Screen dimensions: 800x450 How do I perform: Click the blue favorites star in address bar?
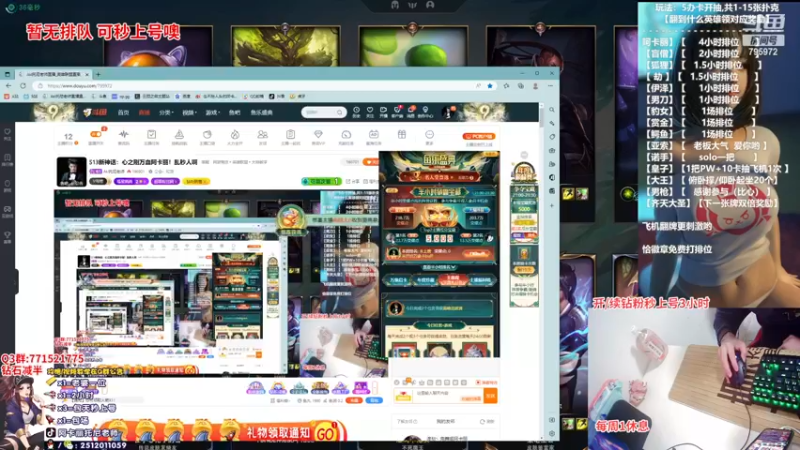click(490, 86)
